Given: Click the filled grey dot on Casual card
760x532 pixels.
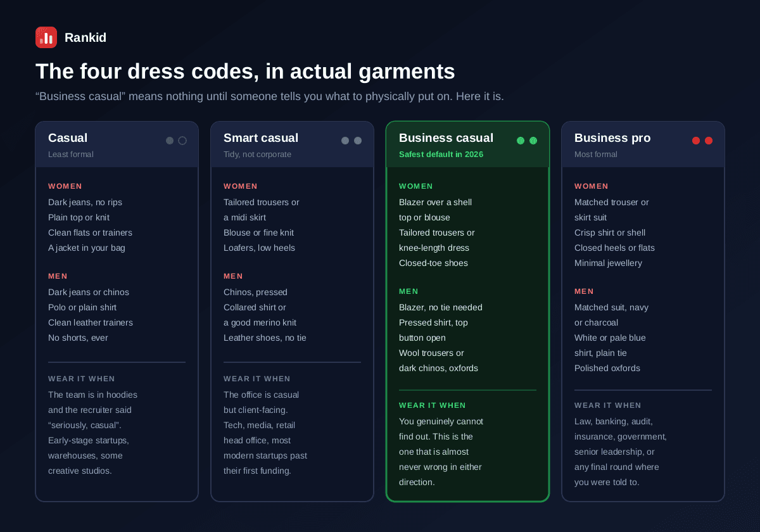Looking at the screenshot, I should [170, 141].
